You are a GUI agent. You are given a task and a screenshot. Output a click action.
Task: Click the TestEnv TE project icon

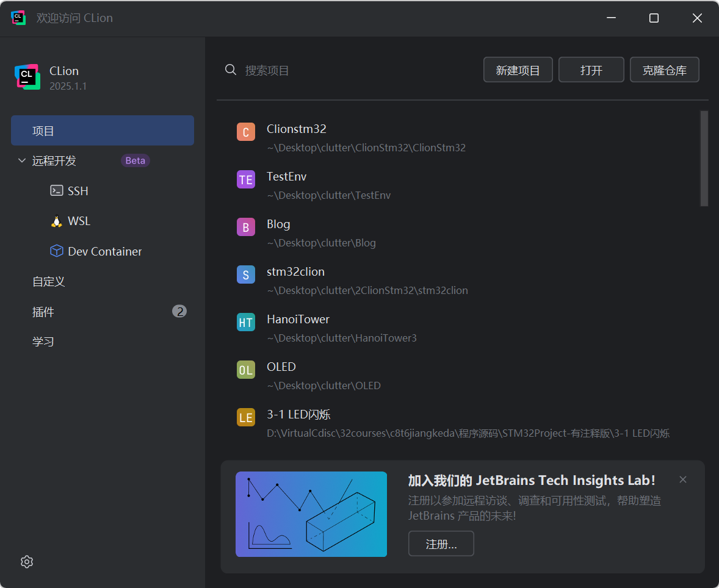click(x=246, y=180)
